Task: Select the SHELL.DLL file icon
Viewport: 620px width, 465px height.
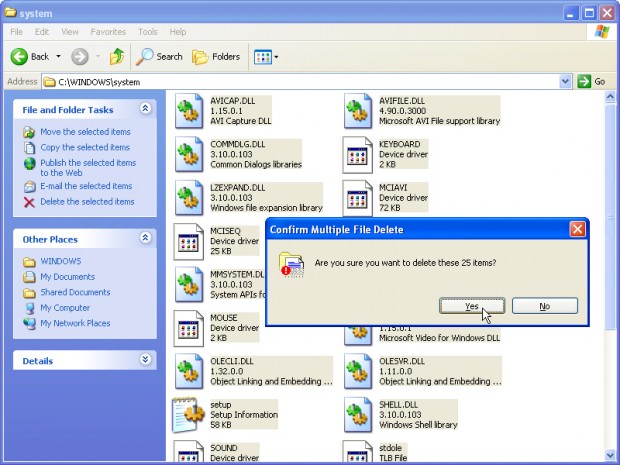Action: (x=358, y=415)
